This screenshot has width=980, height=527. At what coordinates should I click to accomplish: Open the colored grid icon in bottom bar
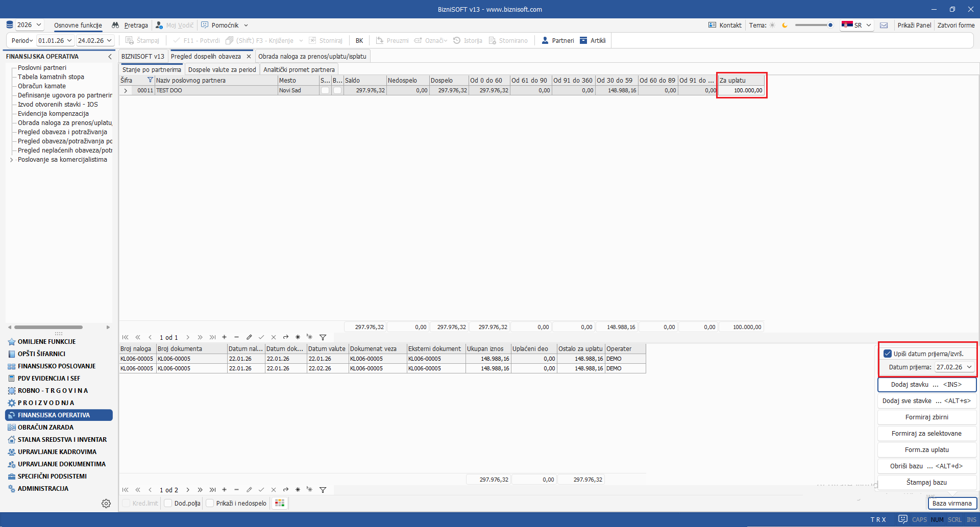280,504
